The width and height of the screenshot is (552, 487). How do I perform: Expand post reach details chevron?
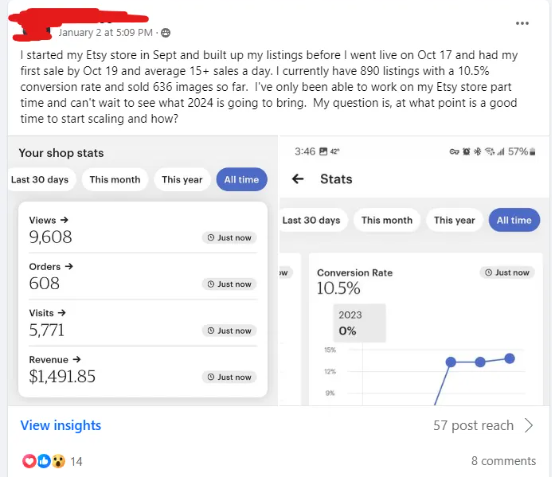(x=528, y=425)
